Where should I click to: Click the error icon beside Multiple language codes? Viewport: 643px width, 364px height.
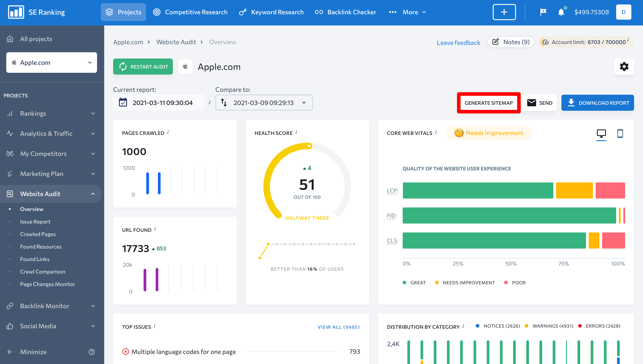click(126, 351)
